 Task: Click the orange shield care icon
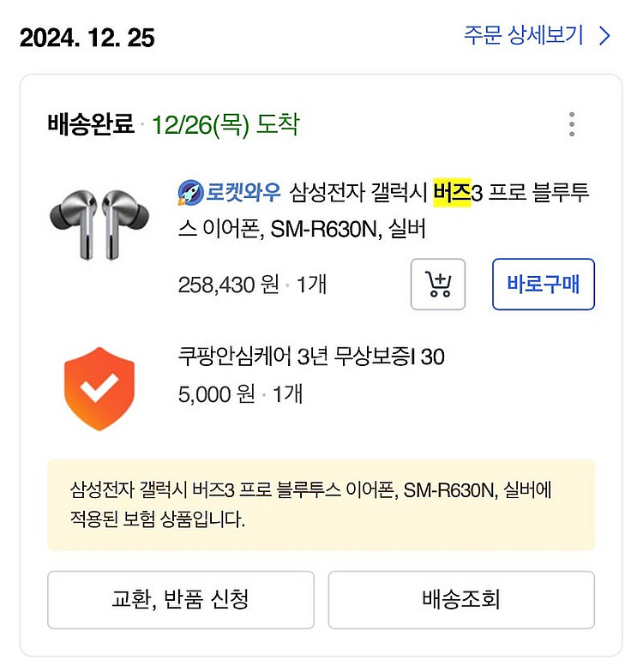[99, 388]
